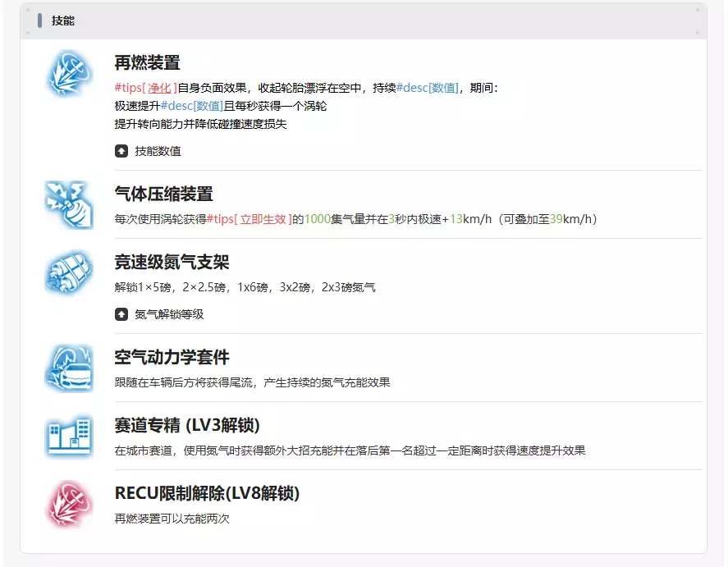
Task: Click the 气体压缩装置 skill icon
Action: tap(68, 204)
